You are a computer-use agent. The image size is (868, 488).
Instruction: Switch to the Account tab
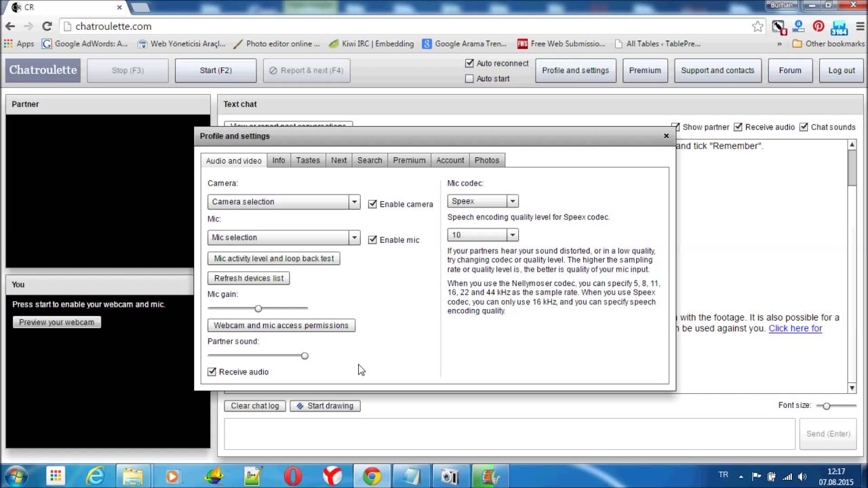point(450,161)
